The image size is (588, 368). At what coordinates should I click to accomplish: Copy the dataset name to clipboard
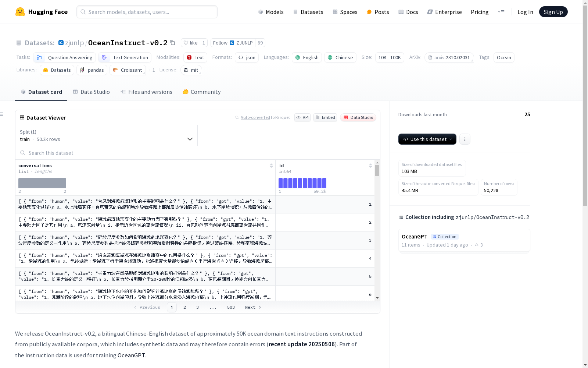pos(172,43)
